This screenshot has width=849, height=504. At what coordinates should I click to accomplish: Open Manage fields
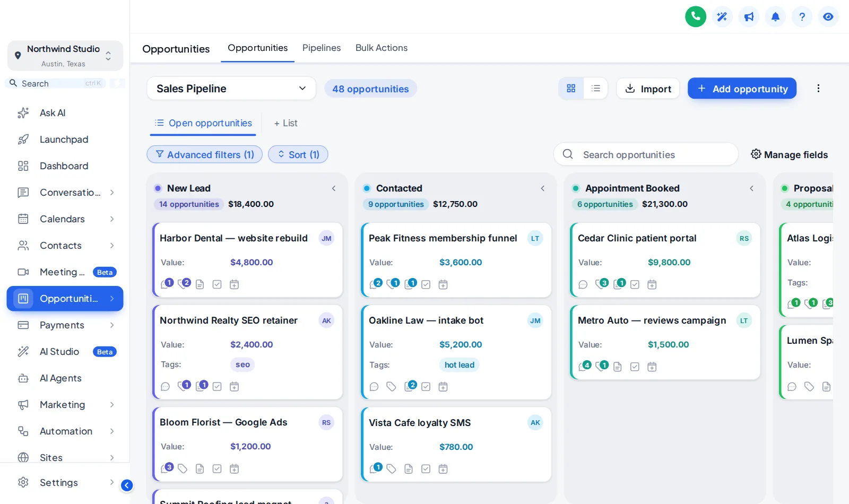[x=789, y=154]
